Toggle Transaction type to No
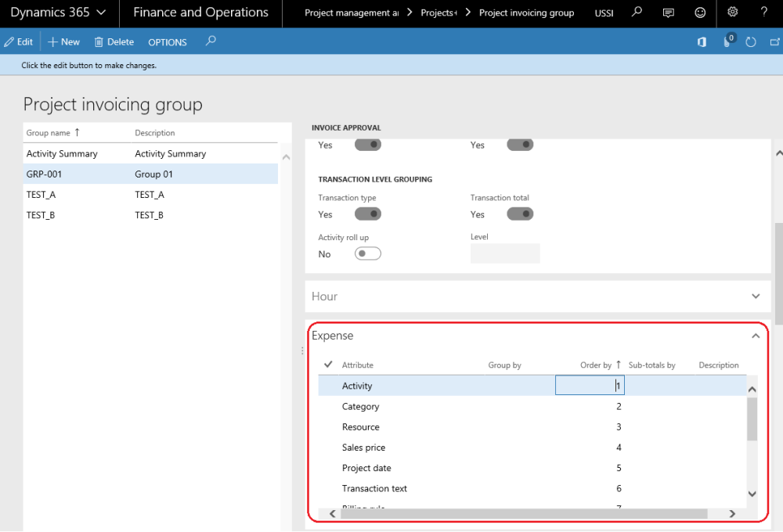This screenshot has height=532, width=783. click(367, 214)
